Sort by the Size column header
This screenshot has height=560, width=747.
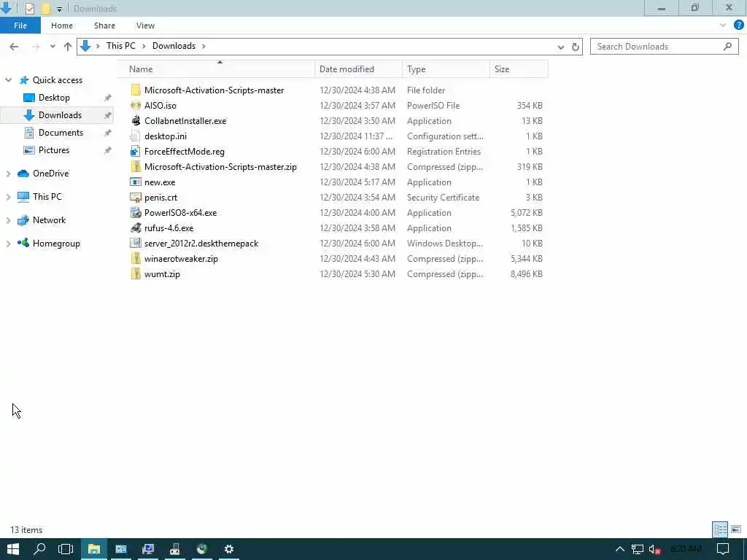tap(519, 69)
